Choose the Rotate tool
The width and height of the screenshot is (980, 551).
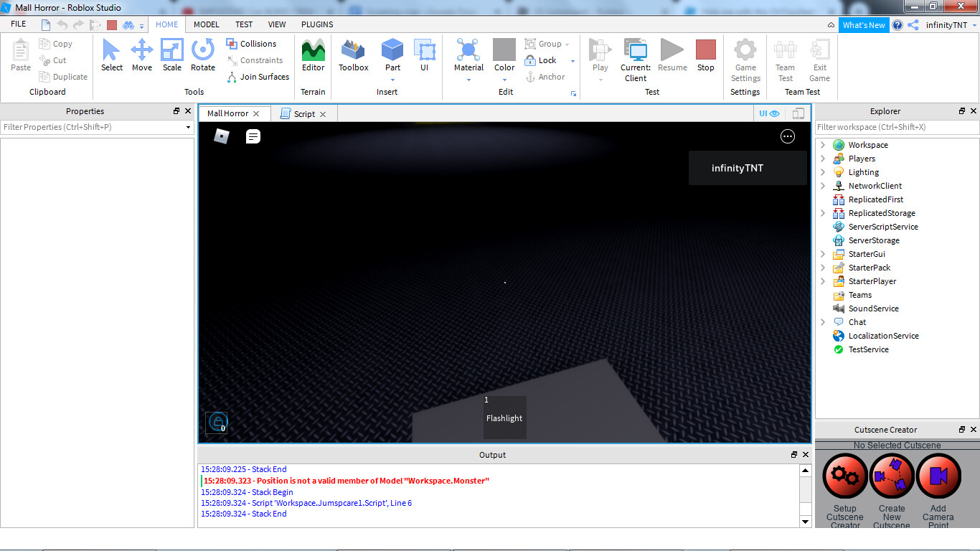202,55
